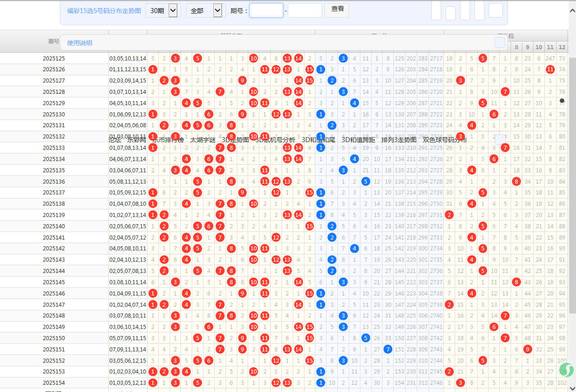
Task: Click period cell 2025130
Action: click(54, 114)
